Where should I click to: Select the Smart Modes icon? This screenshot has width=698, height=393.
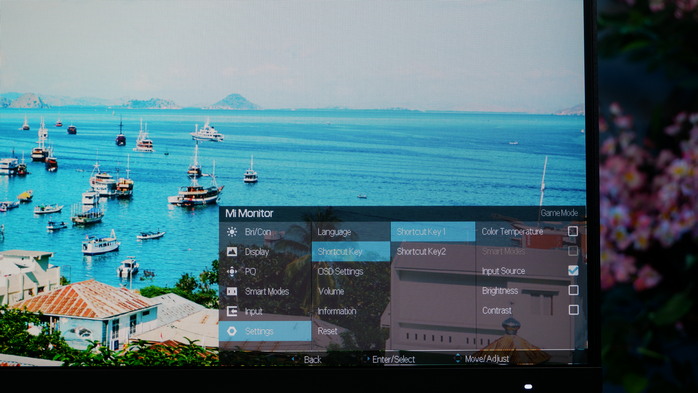point(232,291)
